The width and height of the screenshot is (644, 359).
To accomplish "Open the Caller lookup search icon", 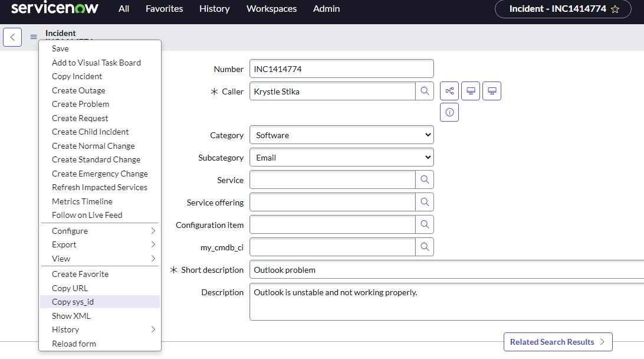I will tap(425, 92).
